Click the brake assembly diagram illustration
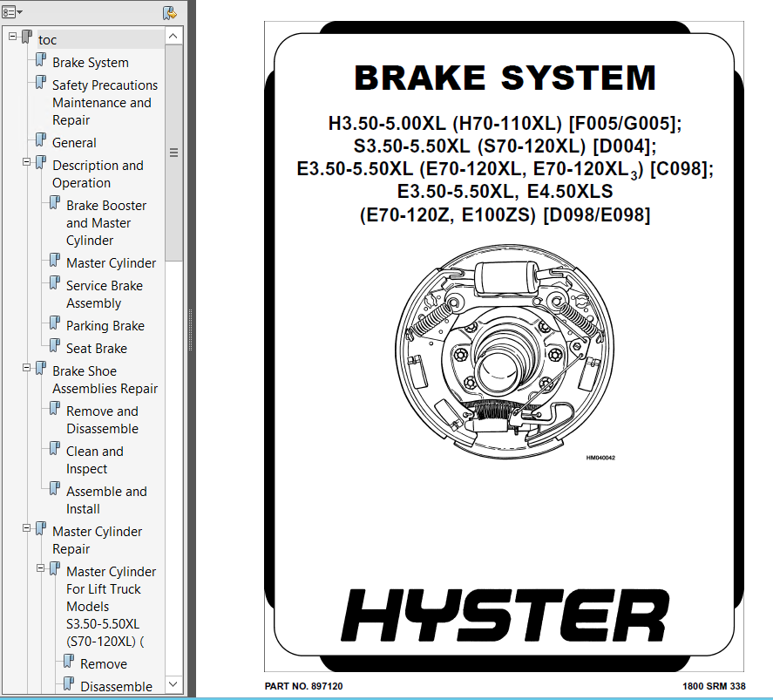The image size is (773, 700). 505,351
